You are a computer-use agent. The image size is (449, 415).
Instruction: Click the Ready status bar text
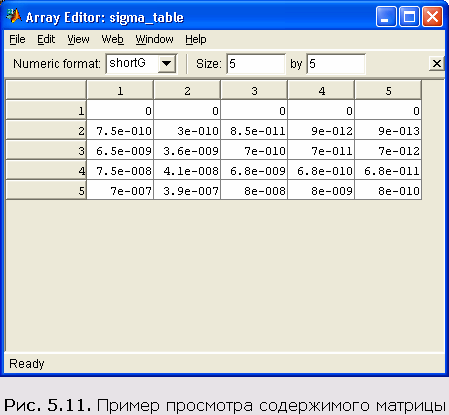[x=27, y=363]
